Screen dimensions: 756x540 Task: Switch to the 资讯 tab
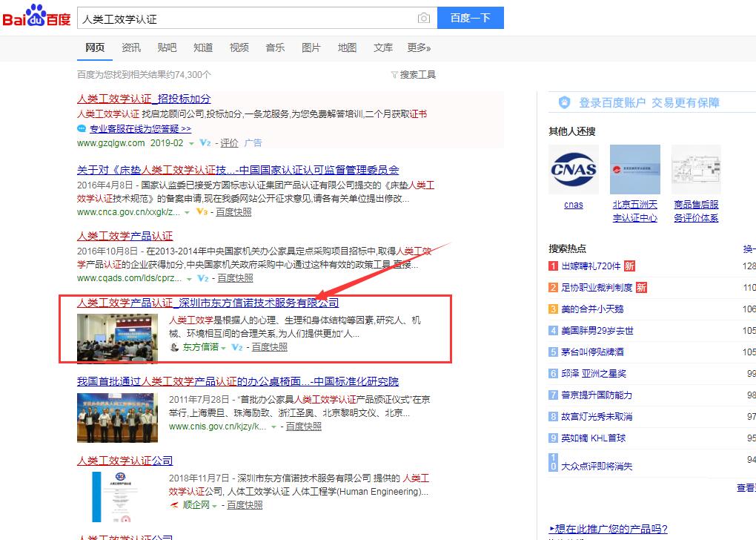coord(131,47)
